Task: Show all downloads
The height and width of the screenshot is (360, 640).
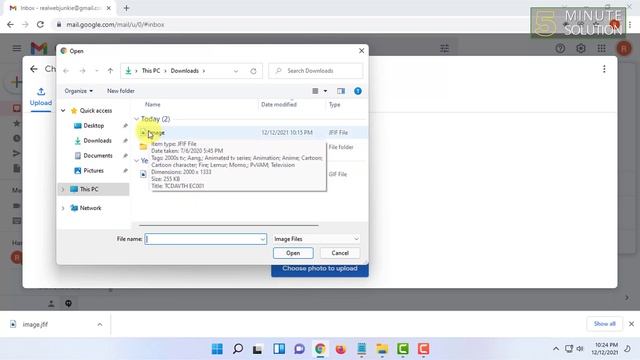Action: (x=604, y=324)
